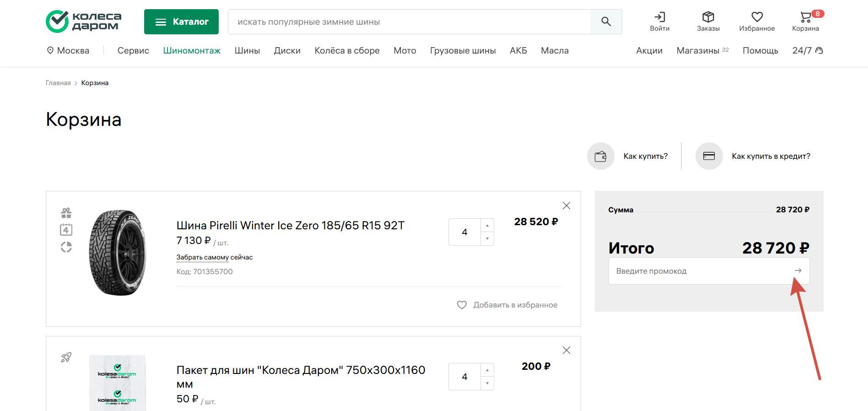
Task: Click the Как купить wallet icon
Action: (x=601, y=156)
